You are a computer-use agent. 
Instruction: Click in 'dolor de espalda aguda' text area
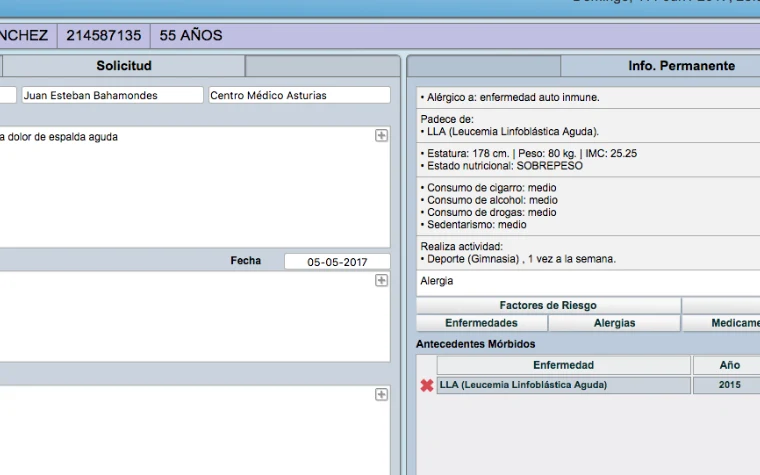(x=194, y=187)
